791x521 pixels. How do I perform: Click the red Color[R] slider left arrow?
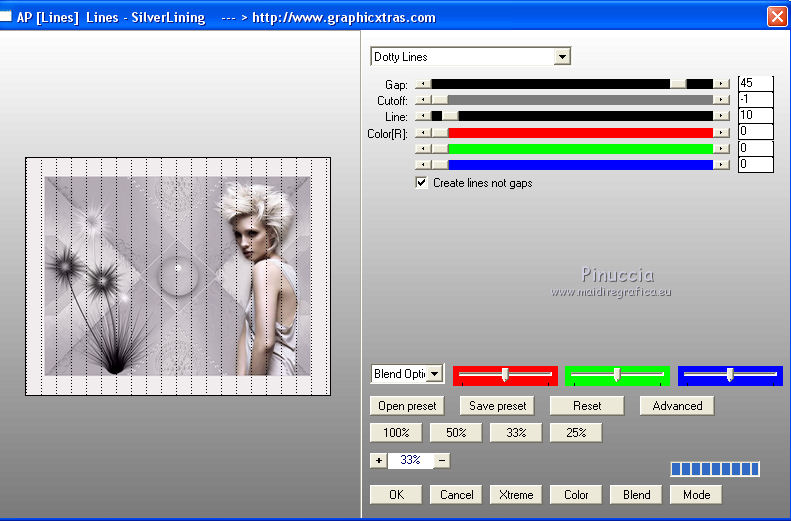(423, 133)
